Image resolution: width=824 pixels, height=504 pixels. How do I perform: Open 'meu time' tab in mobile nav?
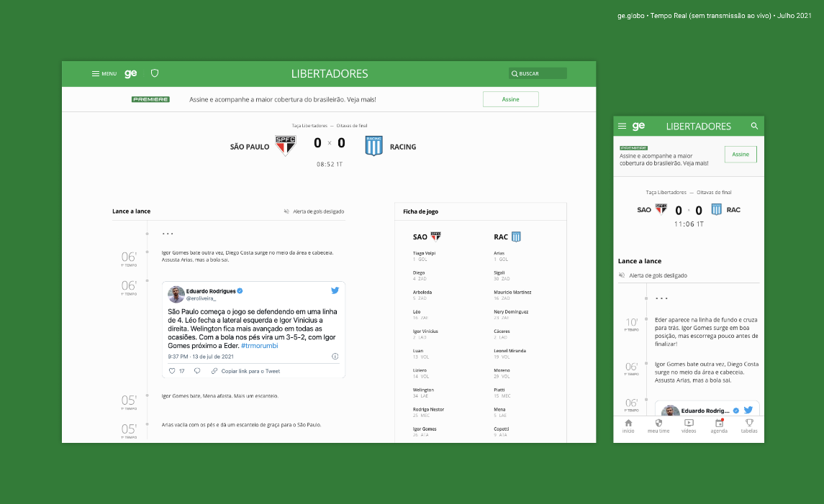coord(658,426)
